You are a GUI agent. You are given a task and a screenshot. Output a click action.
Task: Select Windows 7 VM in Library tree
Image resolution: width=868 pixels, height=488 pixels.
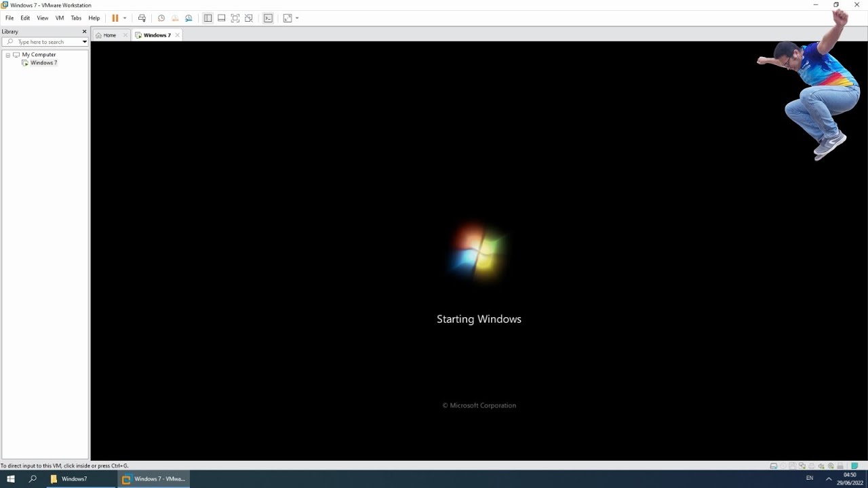click(x=43, y=63)
